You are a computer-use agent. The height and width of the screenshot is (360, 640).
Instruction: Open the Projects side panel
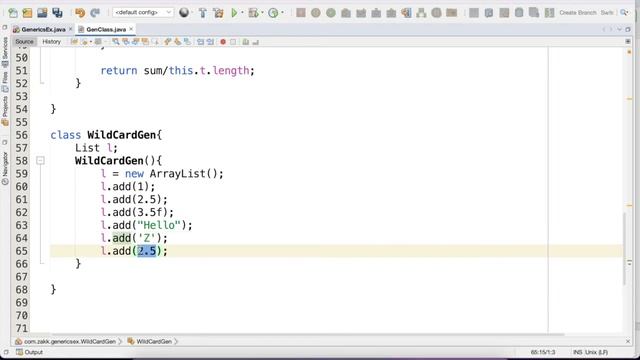tap(5, 111)
